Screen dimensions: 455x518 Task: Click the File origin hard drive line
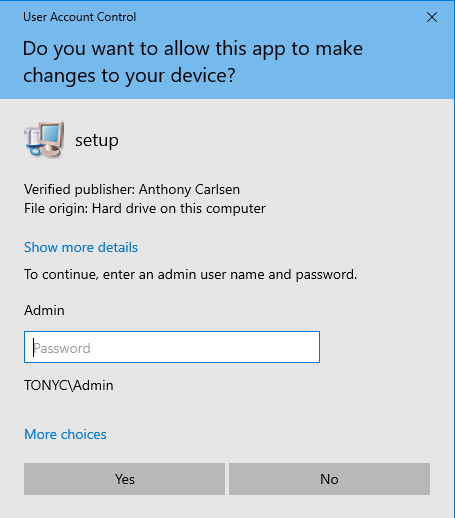click(x=145, y=209)
